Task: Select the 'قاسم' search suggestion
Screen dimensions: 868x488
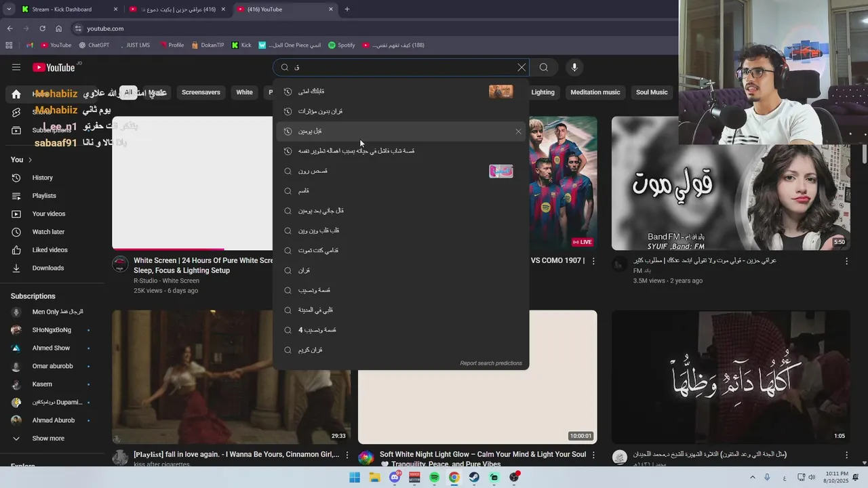Action: click(x=401, y=191)
